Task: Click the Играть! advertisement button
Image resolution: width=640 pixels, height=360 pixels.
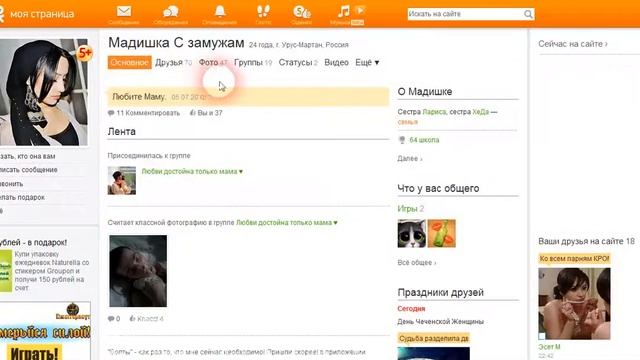Action: tap(34, 352)
